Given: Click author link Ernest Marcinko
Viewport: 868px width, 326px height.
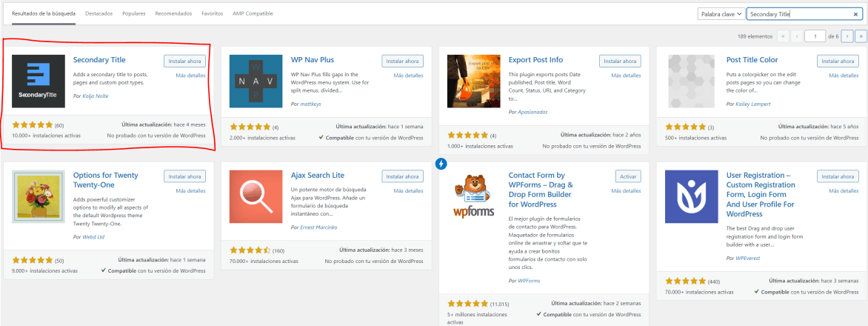Looking at the screenshot, I should coord(319,227).
